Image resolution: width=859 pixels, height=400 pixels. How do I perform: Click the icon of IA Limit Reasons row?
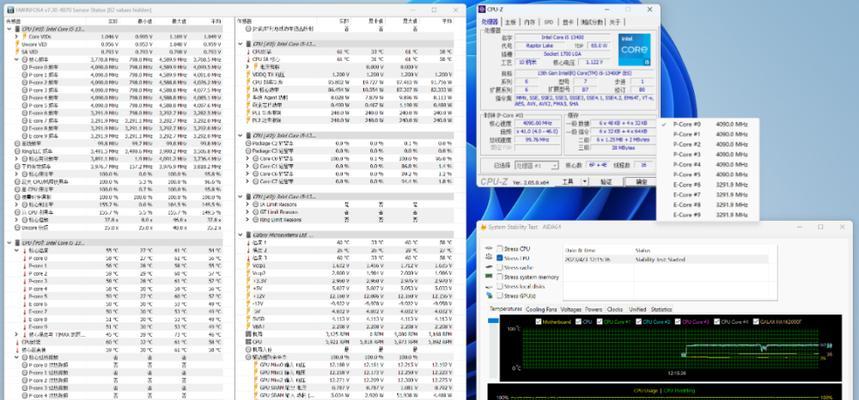pyautogui.click(x=255, y=204)
